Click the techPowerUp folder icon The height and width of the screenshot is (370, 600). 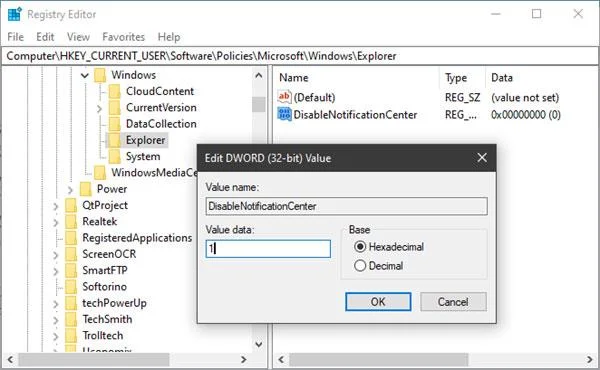71,303
